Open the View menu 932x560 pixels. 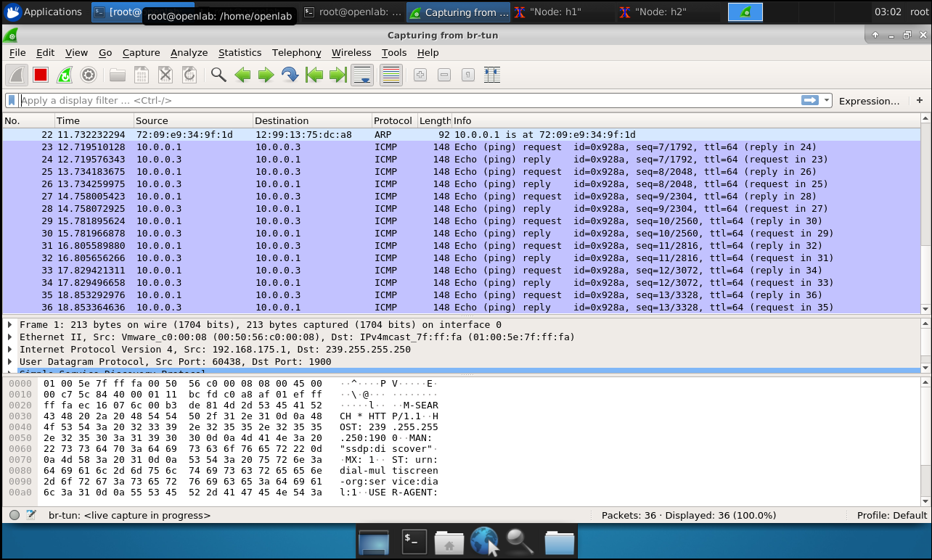pyautogui.click(x=76, y=53)
